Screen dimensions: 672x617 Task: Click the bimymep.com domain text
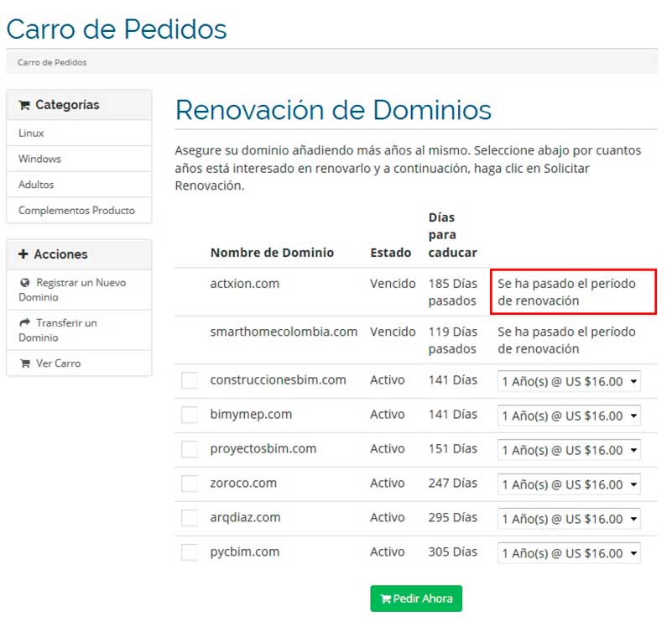click(251, 414)
